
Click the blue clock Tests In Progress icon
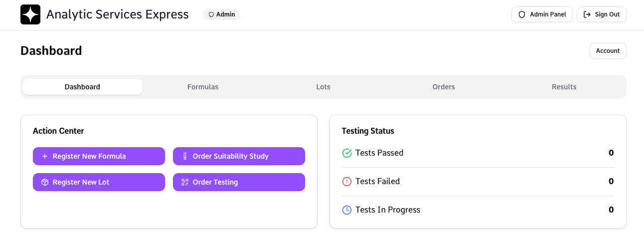[347, 210]
